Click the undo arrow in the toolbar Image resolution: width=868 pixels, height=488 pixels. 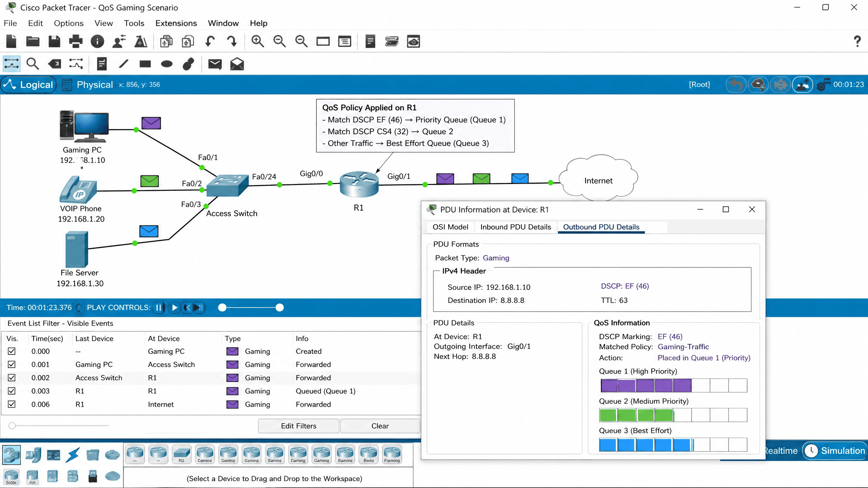[210, 41]
